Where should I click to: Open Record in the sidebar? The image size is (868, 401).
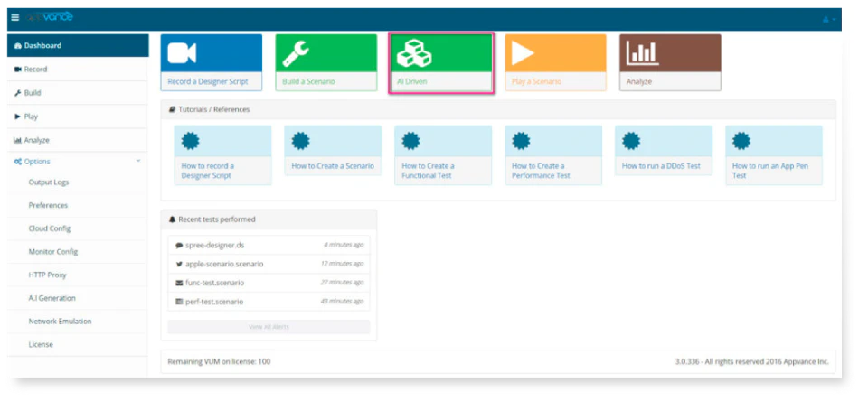78,70
